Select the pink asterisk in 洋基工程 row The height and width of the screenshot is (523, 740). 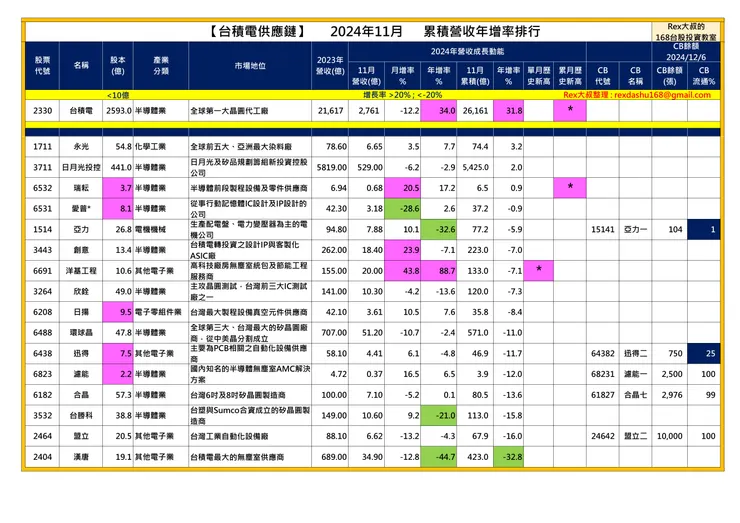pos(538,270)
